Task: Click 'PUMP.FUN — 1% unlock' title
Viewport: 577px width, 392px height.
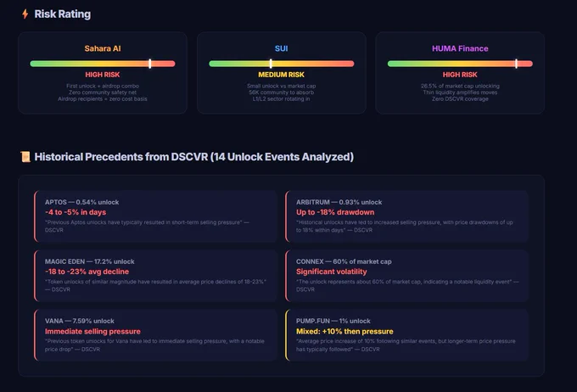Action: pyautogui.click(x=333, y=321)
